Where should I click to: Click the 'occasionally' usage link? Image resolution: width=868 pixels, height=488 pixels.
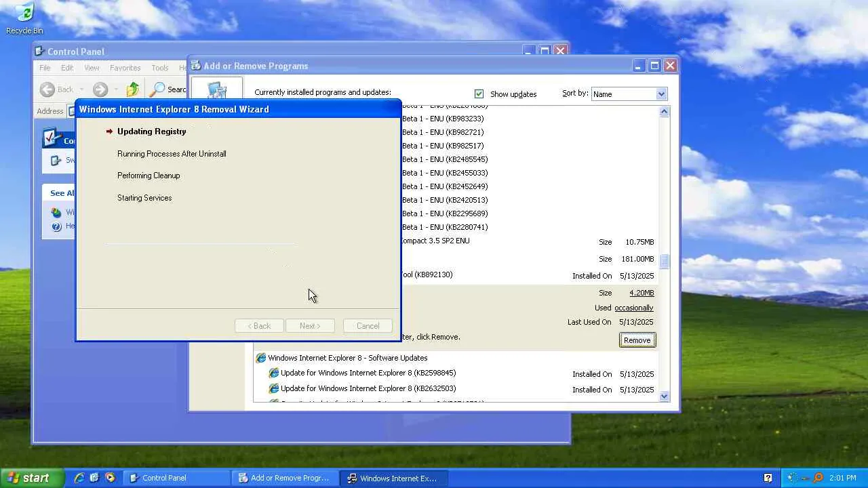tap(634, 308)
